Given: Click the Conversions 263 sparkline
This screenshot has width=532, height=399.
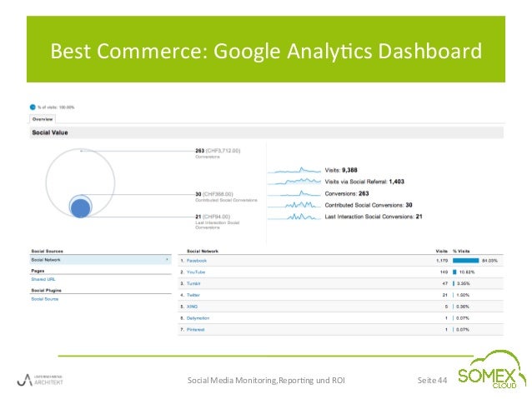Looking at the screenshot, I should tap(294, 193).
